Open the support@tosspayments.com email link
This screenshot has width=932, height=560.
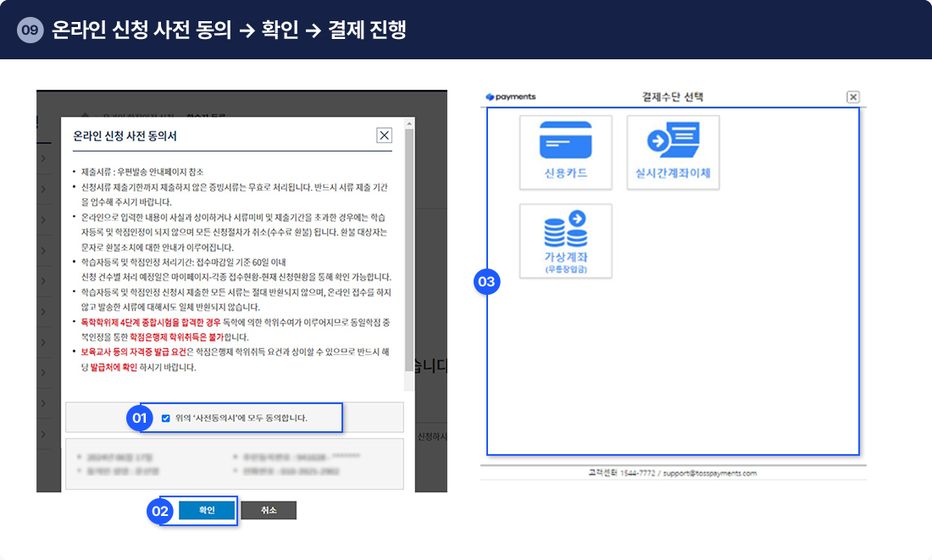pos(713,474)
